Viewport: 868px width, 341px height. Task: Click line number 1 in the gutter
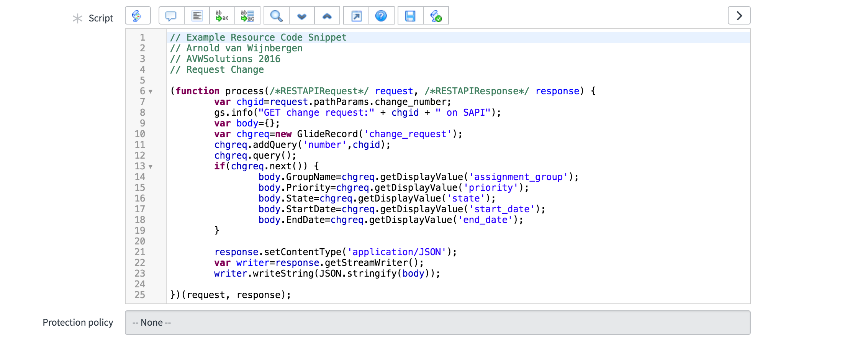point(142,37)
